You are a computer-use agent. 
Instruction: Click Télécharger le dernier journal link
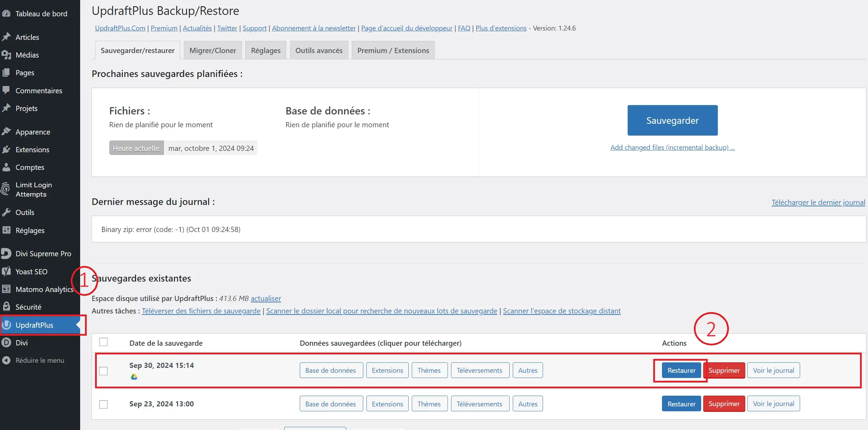(x=818, y=202)
